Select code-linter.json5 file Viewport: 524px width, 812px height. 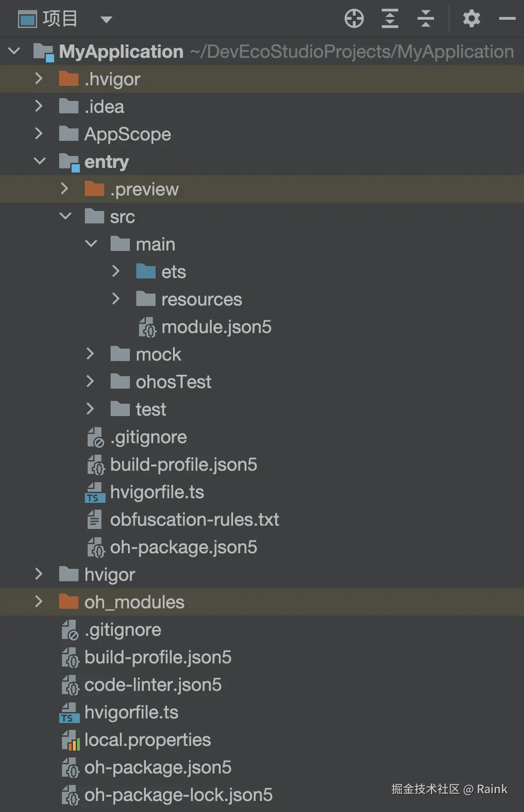point(153,685)
